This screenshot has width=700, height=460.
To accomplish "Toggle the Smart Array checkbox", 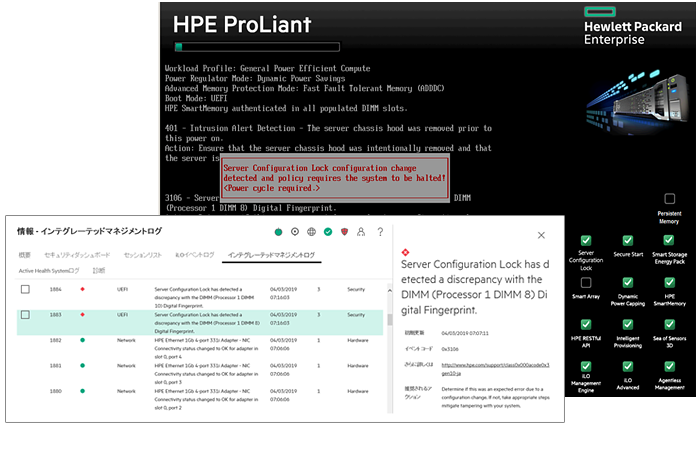I will (x=586, y=283).
